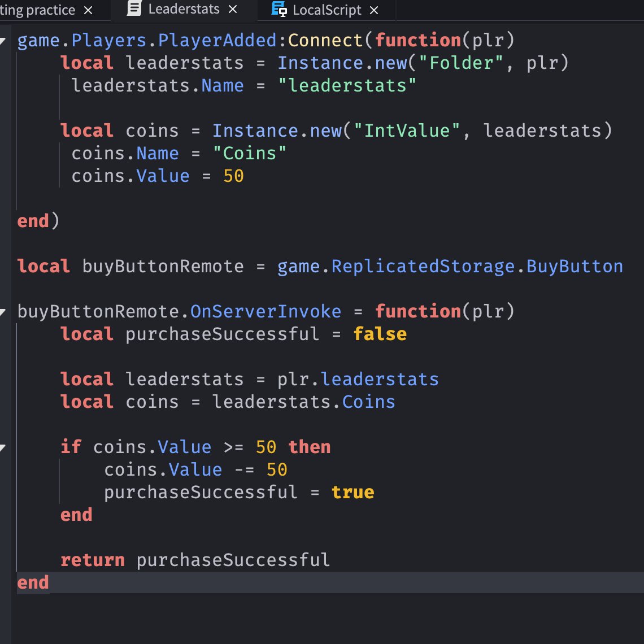Click the final 'end' on the highlighted line
Image resolution: width=644 pixels, height=644 pixels.
pyautogui.click(x=33, y=583)
